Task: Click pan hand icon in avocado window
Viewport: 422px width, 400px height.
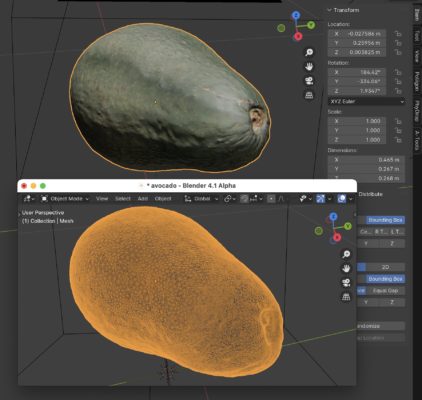Action: (x=346, y=268)
